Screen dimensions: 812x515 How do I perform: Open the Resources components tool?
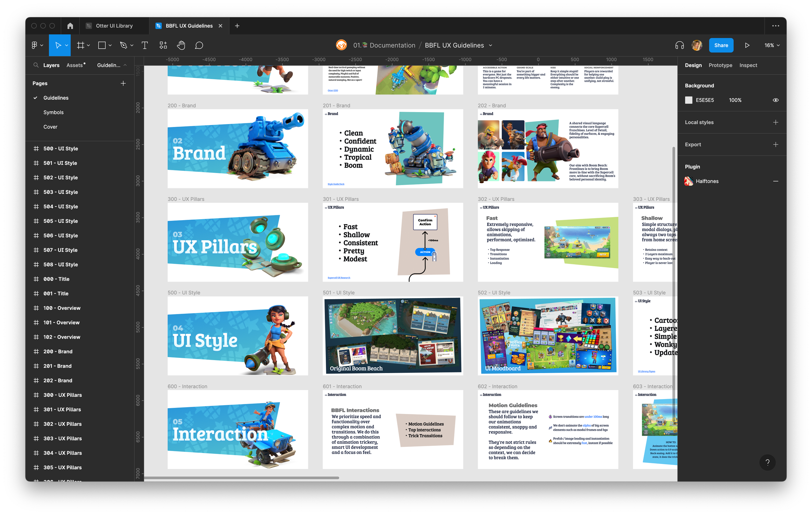pos(163,45)
